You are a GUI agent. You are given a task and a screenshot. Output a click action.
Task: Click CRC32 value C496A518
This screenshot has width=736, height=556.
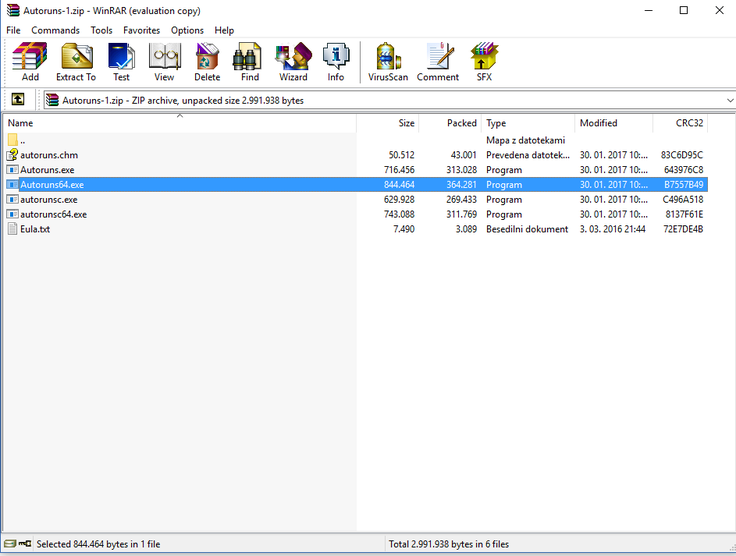(683, 199)
